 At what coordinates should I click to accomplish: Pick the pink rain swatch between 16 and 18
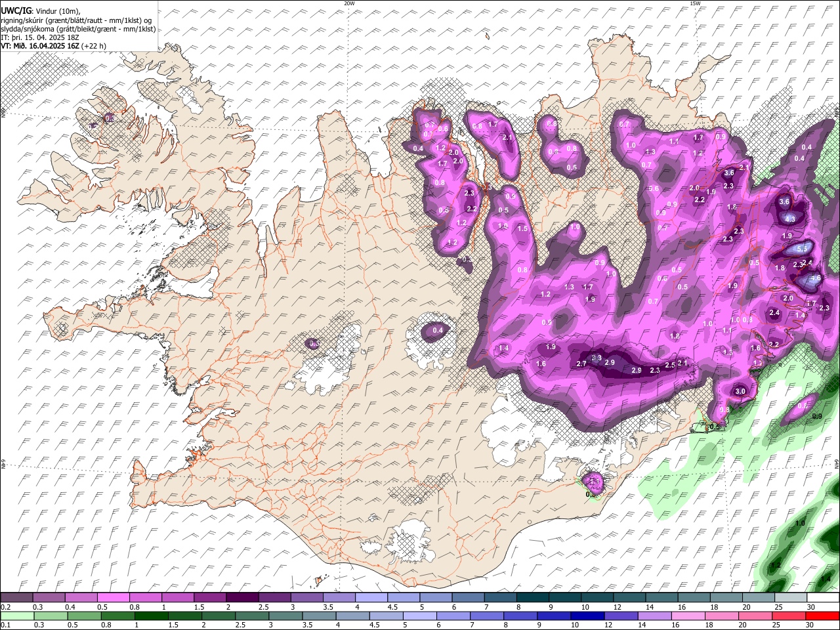click(688, 616)
